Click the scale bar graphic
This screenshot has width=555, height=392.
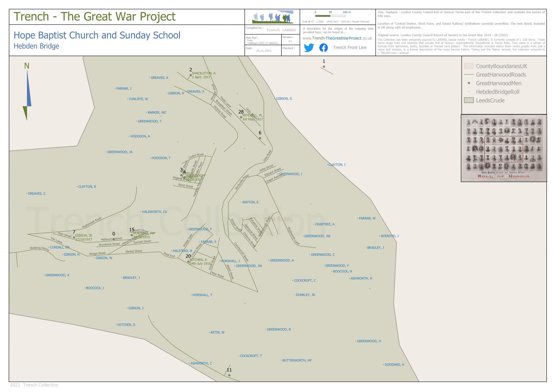330,16
